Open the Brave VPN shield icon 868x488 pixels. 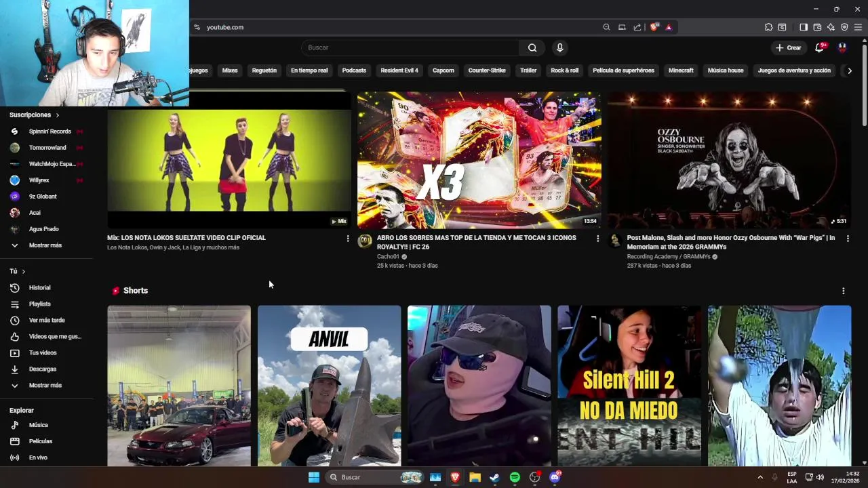tap(844, 27)
